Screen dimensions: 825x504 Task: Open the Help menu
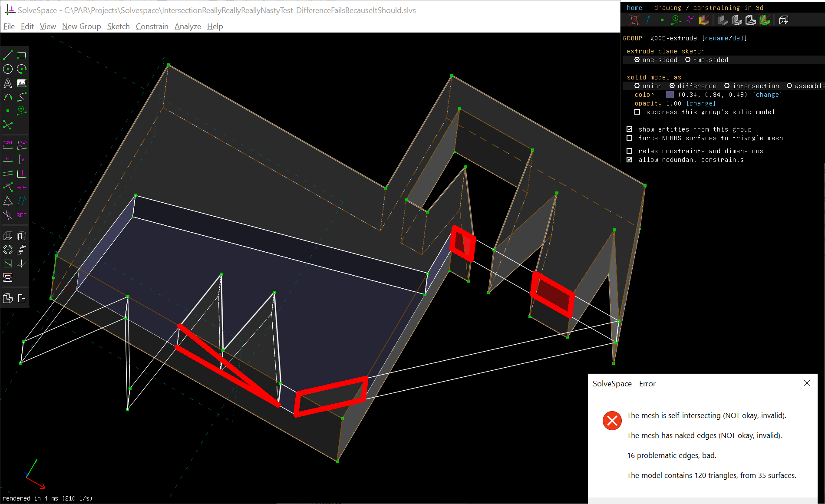215,26
